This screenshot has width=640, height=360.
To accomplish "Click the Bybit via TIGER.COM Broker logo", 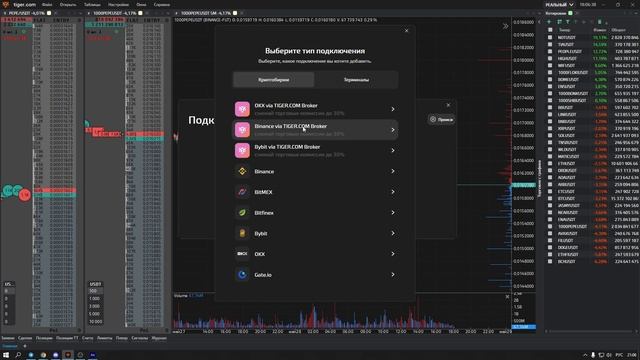I will [242, 151].
